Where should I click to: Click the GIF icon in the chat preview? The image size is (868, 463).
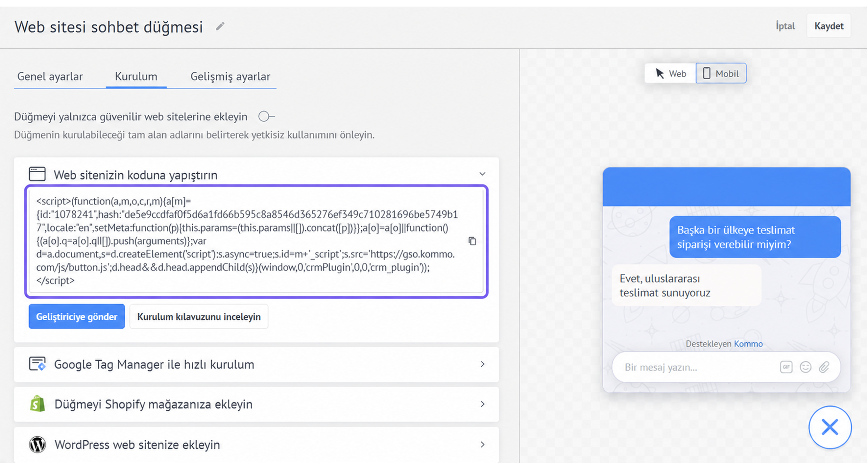(786, 367)
